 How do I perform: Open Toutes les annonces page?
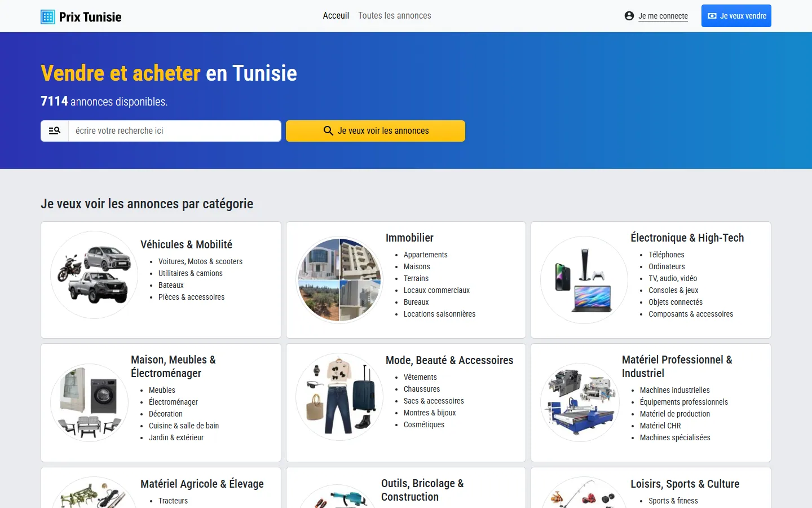[x=395, y=16]
